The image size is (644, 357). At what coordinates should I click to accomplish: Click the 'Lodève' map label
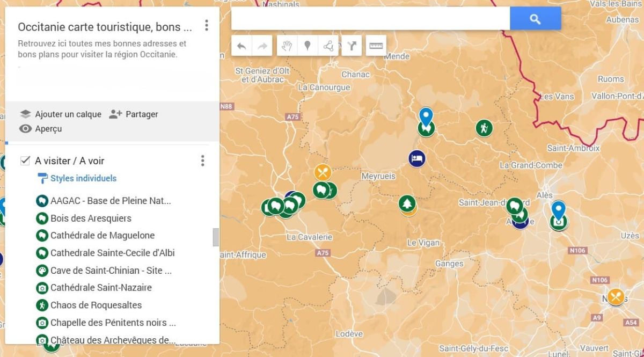coord(349,334)
